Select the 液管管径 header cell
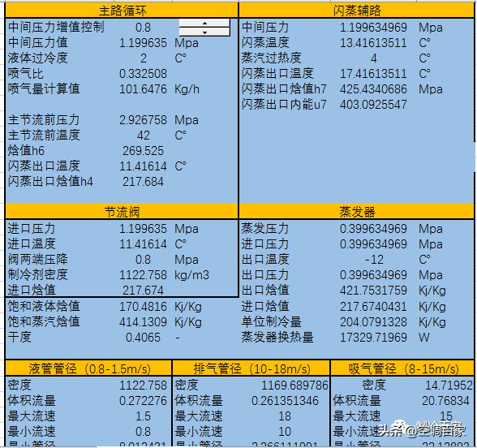 89,368
